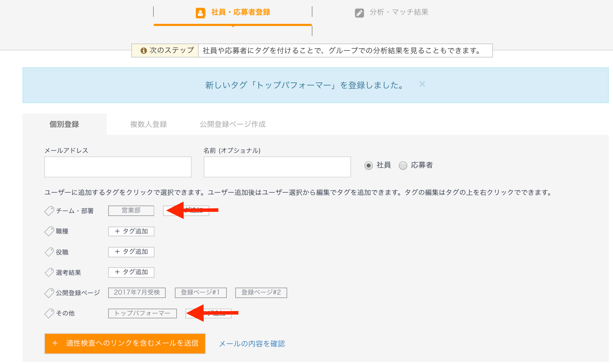The width and height of the screenshot is (613, 364).
Task: Select the 社員 radio button
Action: pyautogui.click(x=368, y=166)
